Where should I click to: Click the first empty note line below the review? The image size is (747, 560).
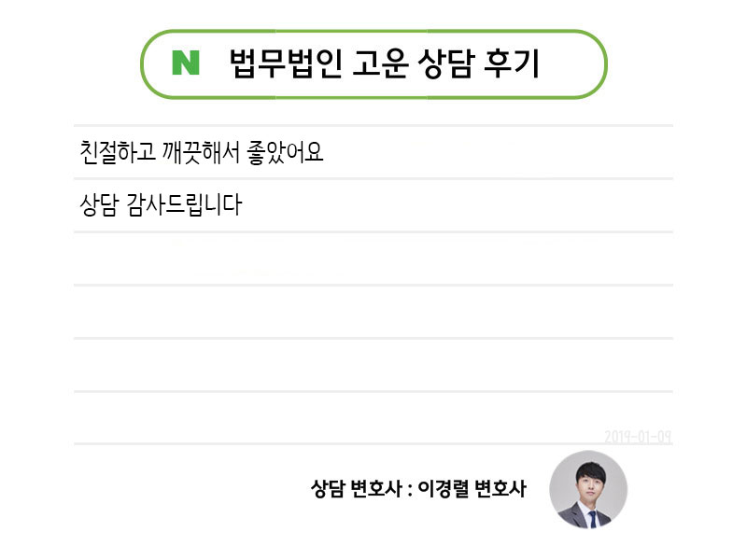point(373,259)
